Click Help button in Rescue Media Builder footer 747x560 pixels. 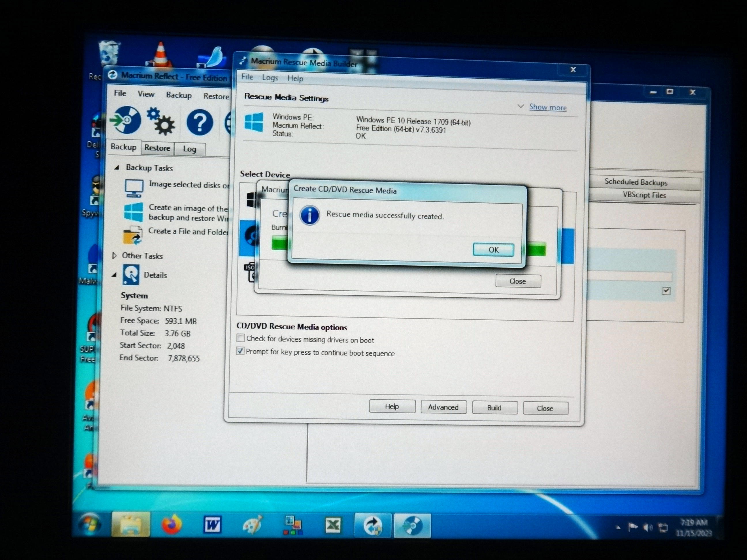pyautogui.click(x=392, y=406)
